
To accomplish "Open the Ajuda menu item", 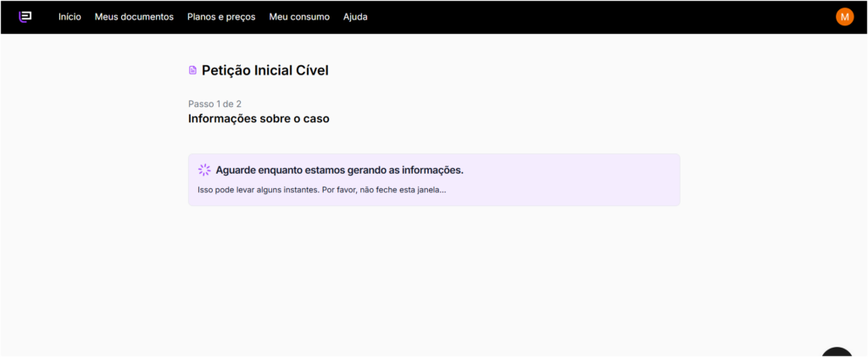I will tap(355, 17).
